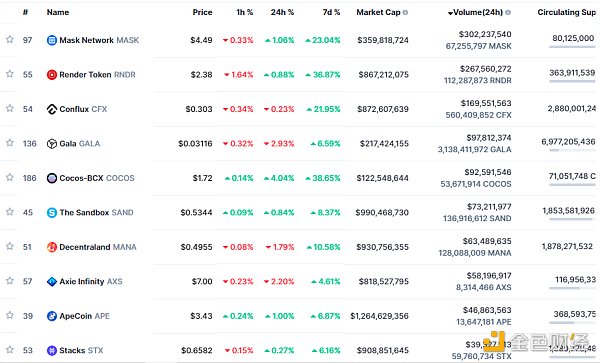Toggle the watchlist star for ApeCoin

tap(10, 315)
